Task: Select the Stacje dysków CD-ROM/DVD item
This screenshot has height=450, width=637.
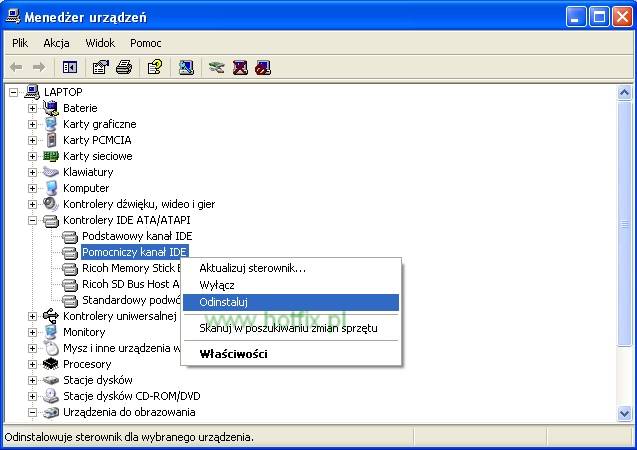Action: [x=131, y=396]
